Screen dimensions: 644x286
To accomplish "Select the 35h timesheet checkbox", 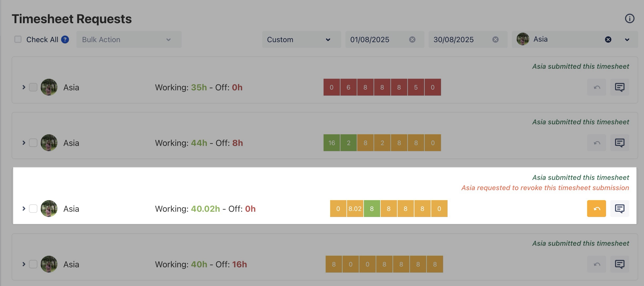I will tap(33, 87).
